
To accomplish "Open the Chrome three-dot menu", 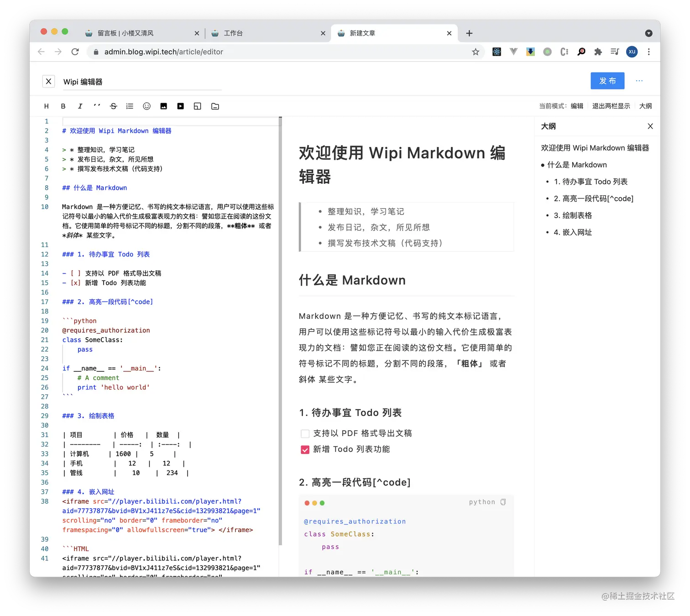I will pos(648,52).
